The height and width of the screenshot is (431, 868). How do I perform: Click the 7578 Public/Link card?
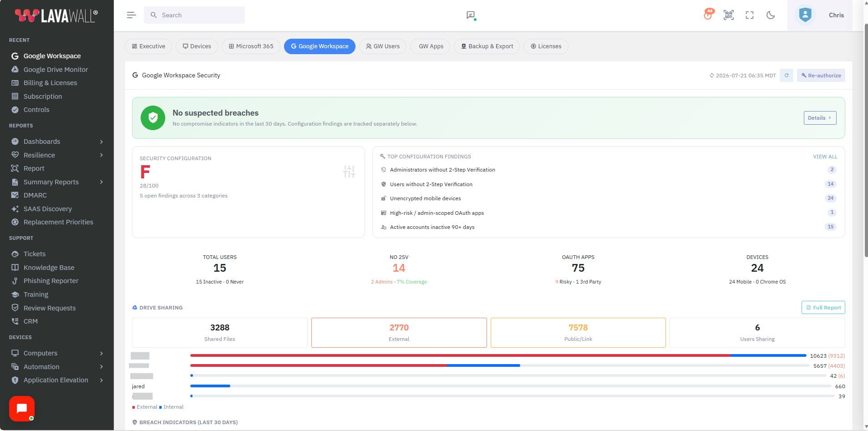point(578,333)
